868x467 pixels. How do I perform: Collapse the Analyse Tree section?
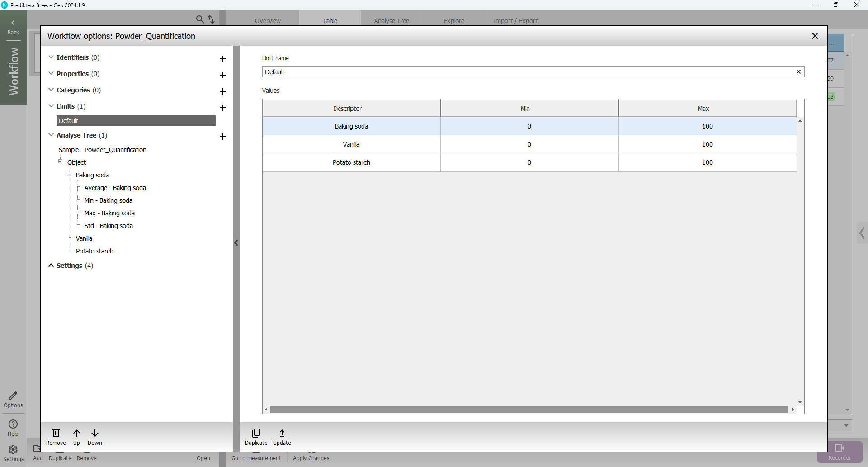[51, 135]
